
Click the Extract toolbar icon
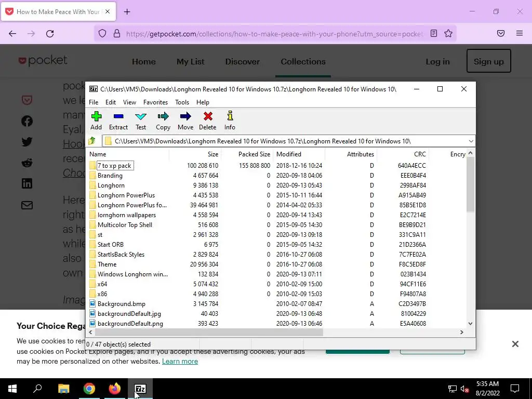click(118, 116)
